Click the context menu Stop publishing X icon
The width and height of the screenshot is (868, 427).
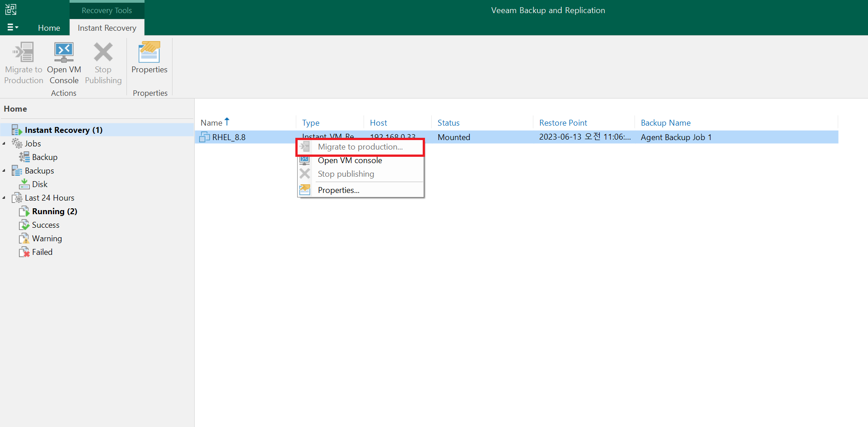click(x=305, y=174)
